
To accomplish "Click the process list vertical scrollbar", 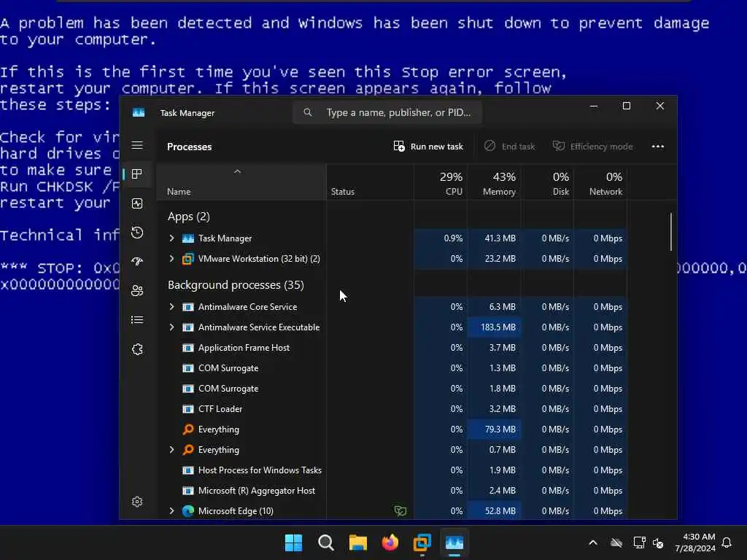I will coord(671,232).
